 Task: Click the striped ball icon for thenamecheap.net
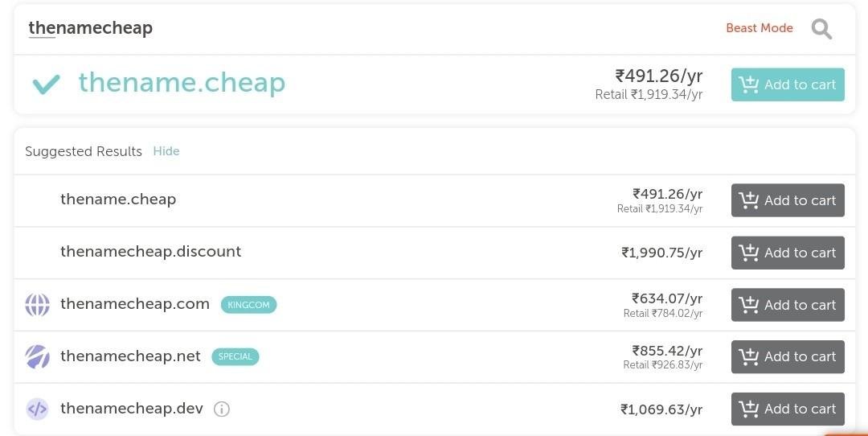[x=37, y=357]
